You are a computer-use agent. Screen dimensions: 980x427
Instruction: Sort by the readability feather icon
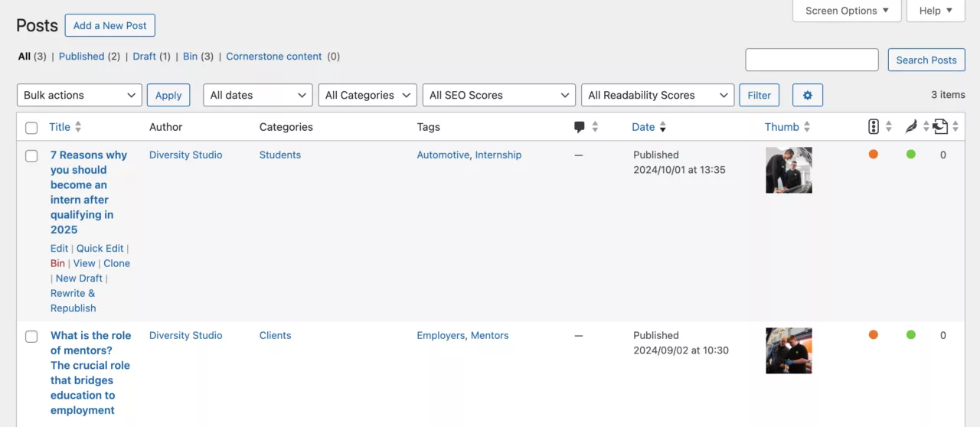(910, 127)
